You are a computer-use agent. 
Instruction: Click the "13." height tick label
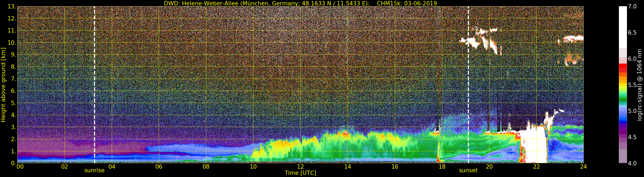[12, 6]
